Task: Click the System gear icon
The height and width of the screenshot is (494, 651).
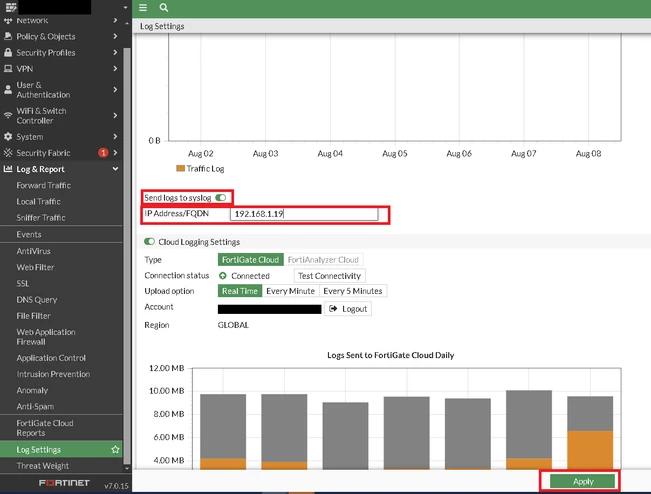Action: click(8, 136)
